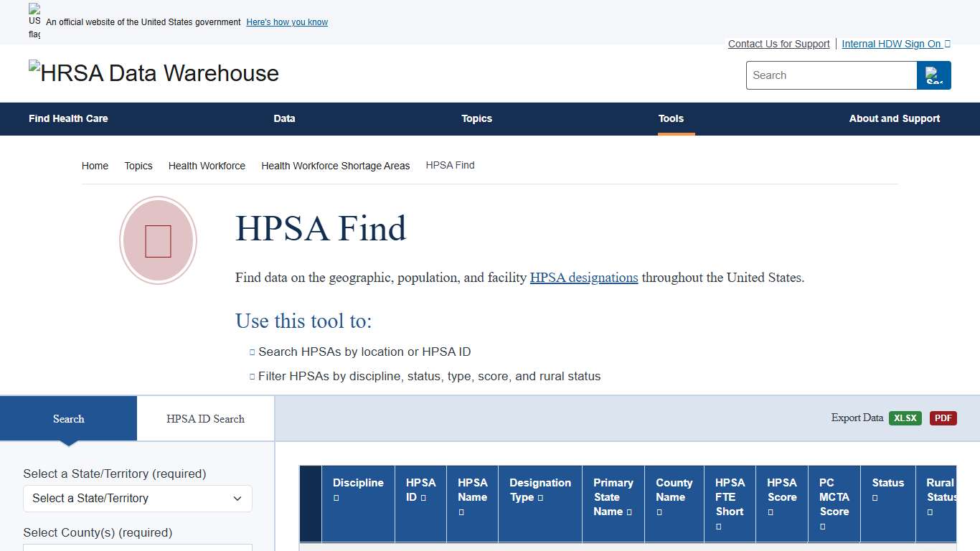Click the HRSA Data Warehouse logo
Viewport: 980px width, 551px height.
153,72
